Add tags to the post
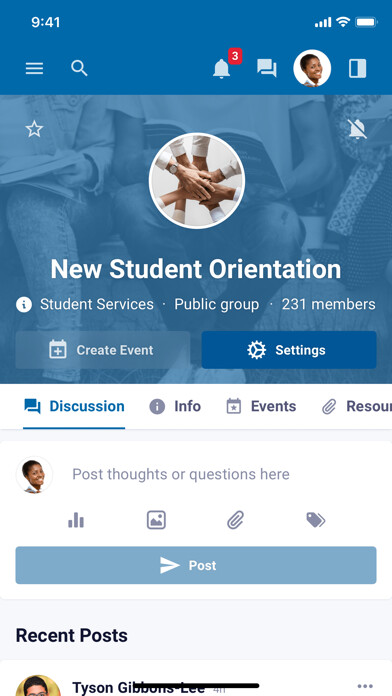The height and width of the screenshot is (696, 392). [x=316, y=520]
